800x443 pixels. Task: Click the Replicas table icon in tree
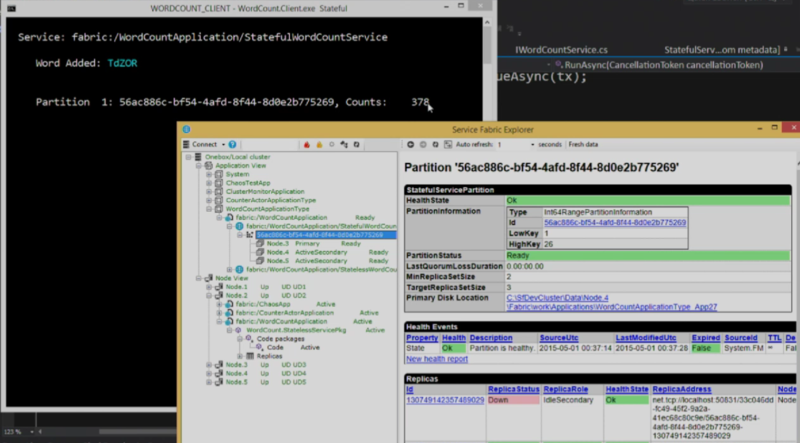tap(250, 356)
